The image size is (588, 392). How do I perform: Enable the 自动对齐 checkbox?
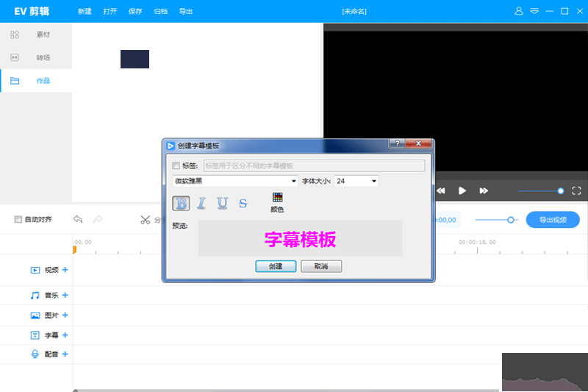(18, 219)
